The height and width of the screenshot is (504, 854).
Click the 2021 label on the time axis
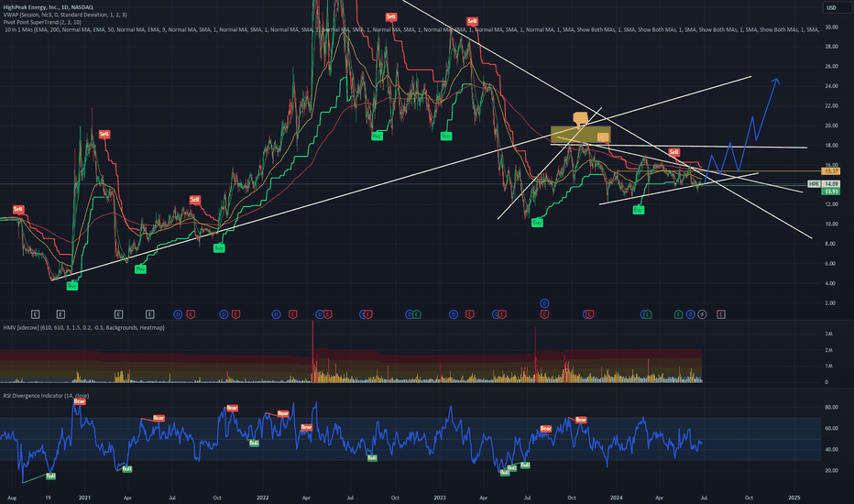84,498
